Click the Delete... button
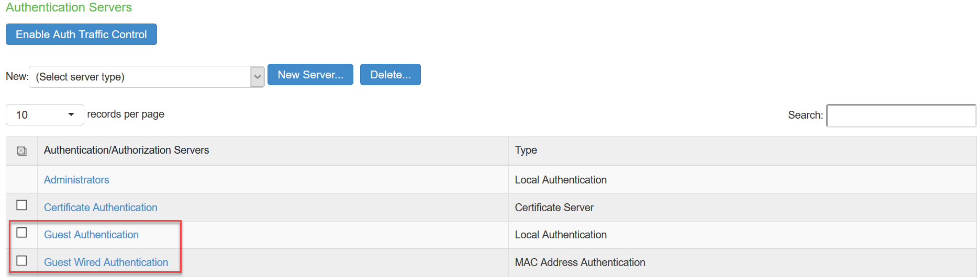Viewport: 980px width, 277px height. pyautogui.click(x=390, y=75)
